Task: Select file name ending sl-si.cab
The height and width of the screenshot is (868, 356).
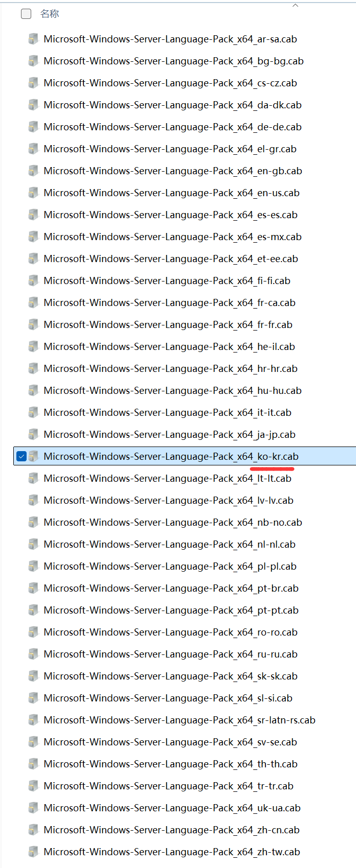Action: tap(168, 698)
